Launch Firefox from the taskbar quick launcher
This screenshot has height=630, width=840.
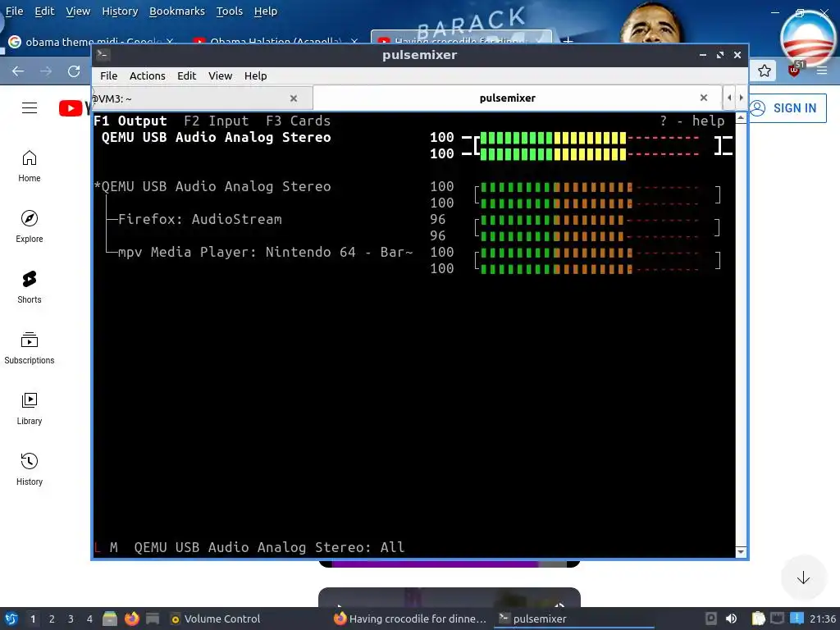pos(131,619)
